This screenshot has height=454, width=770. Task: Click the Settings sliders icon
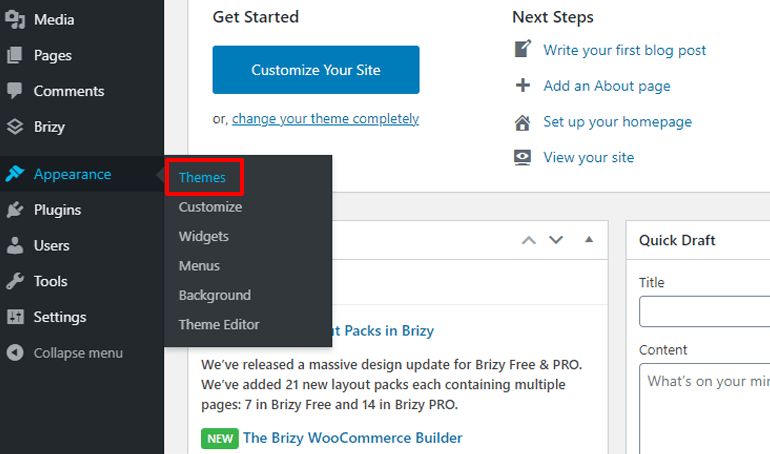(15, 317)
